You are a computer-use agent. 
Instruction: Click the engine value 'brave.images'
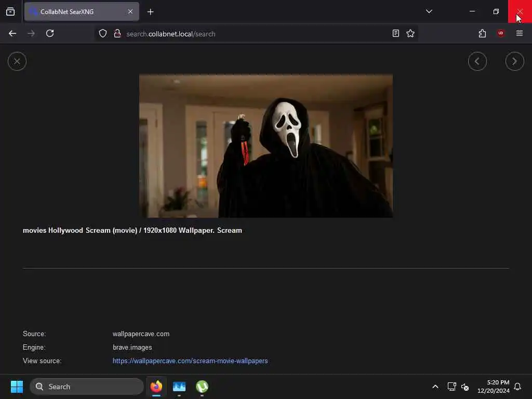point(132,348)
